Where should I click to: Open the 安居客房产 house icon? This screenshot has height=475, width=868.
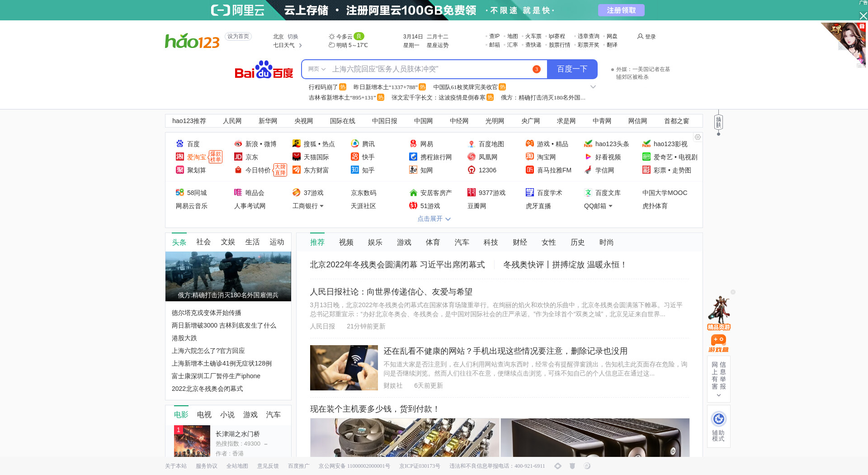point(413,193)
